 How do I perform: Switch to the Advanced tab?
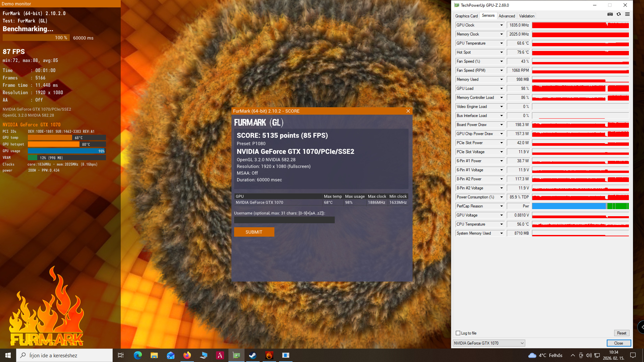click(506, 16)
